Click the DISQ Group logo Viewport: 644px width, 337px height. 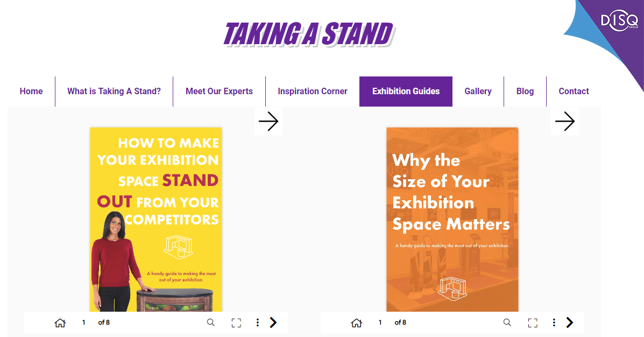(x=619, y=22)
